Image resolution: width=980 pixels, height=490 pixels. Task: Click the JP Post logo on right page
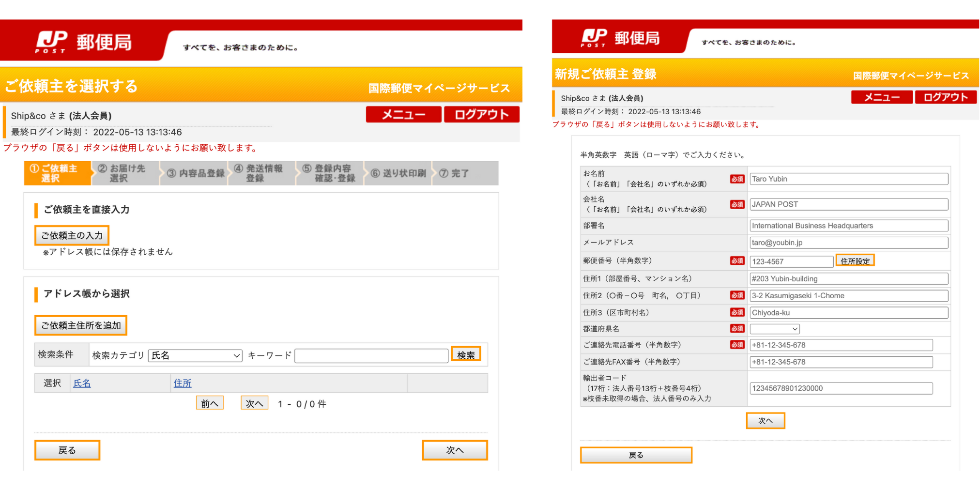pyautogui.click(x=620, y=38)
